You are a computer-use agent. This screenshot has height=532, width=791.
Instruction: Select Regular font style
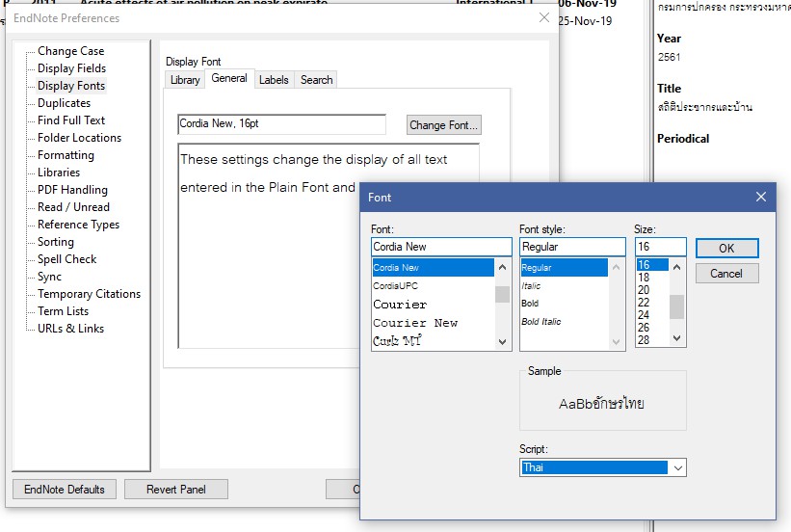pyautogui.click(x=564, y=268)
